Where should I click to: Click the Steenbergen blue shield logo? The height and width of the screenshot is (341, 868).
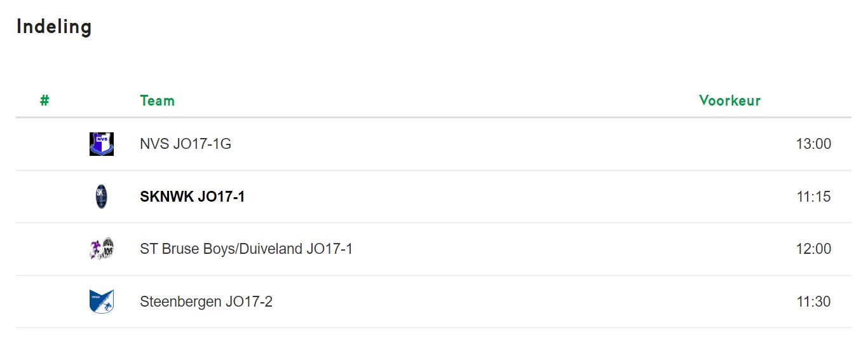(x=102, y=302)
